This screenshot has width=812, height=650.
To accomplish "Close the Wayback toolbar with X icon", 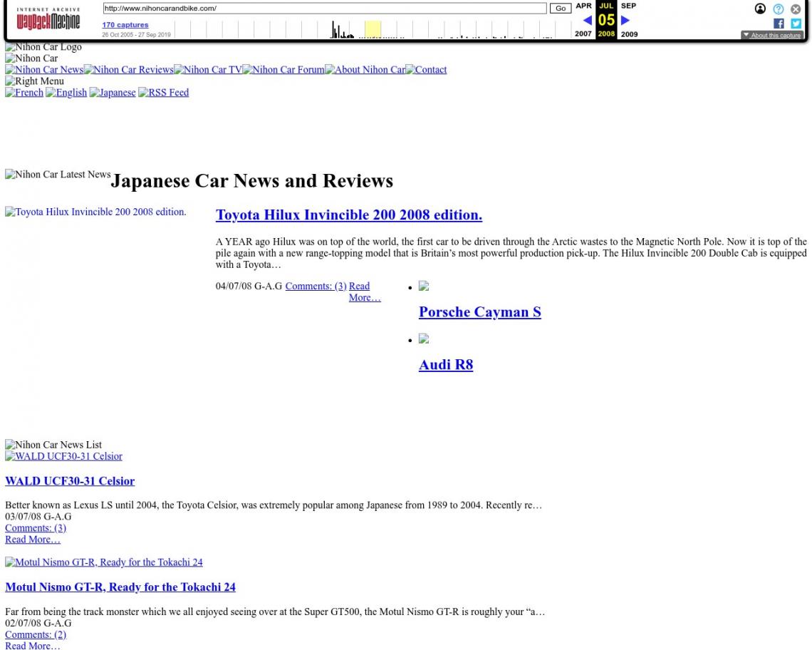I will tap(796, 9).
